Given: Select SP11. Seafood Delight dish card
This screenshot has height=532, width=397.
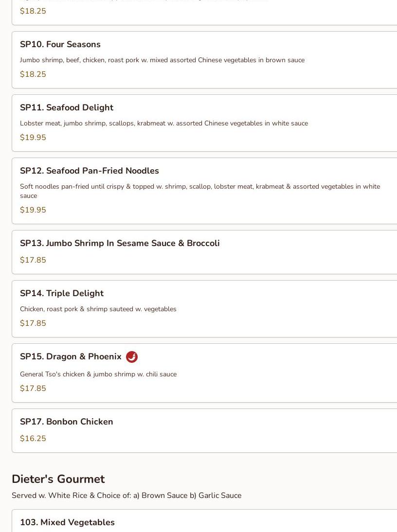Looking at the screenshot, I should click(x=205, y=123).
